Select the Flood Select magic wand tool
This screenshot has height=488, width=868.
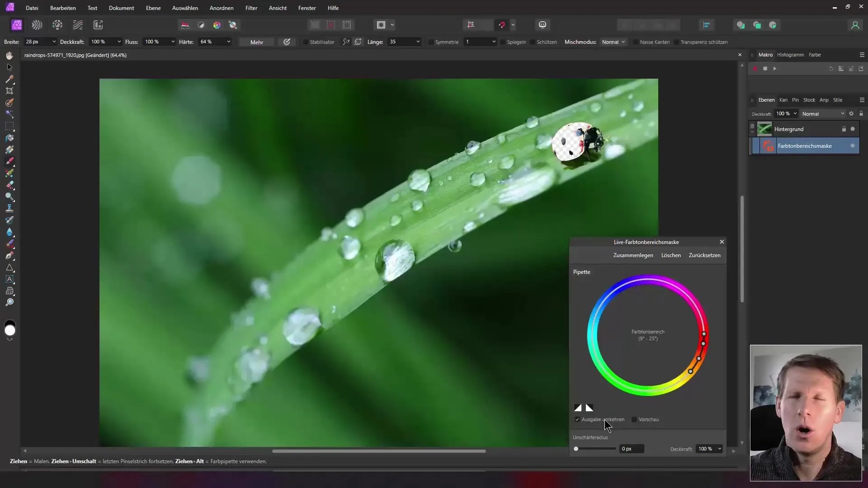coord(9,114)
